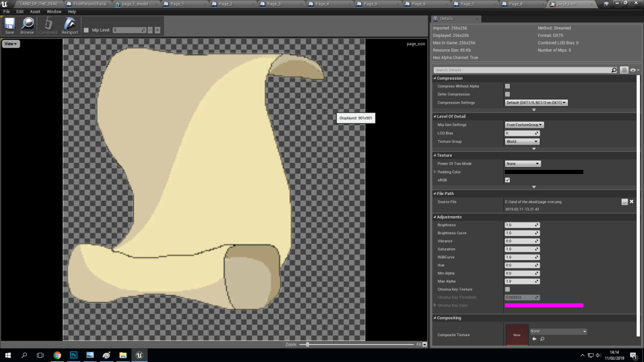Browse to this texture in Content Browser
Viewport: 644px width, 362px height.
[27, 25]
